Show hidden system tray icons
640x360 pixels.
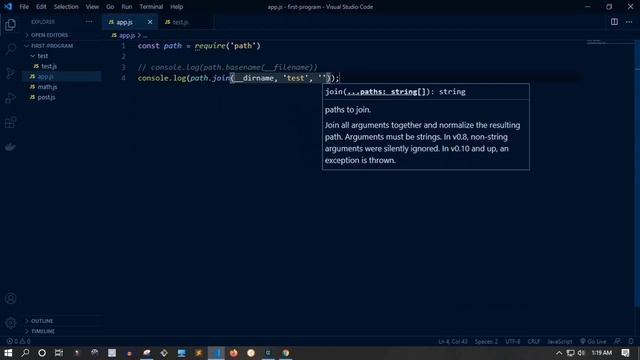click(x=559, y=353)
